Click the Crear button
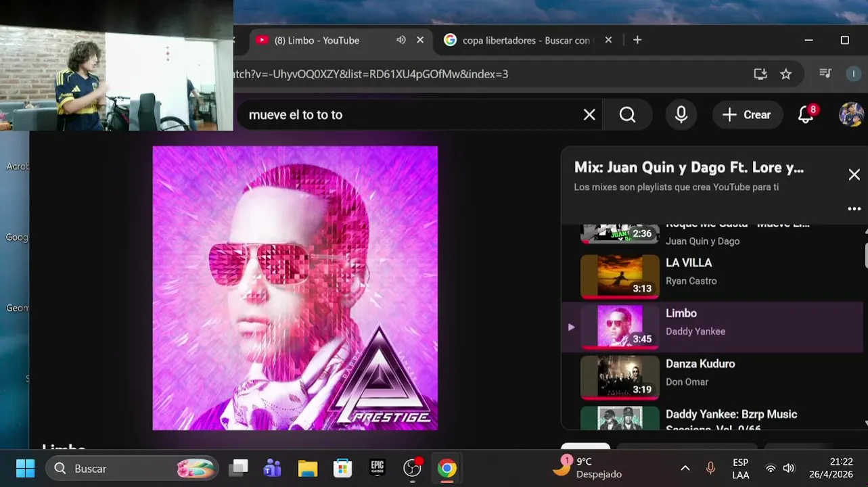Screen dimensions: 868x487 point(747,115)
